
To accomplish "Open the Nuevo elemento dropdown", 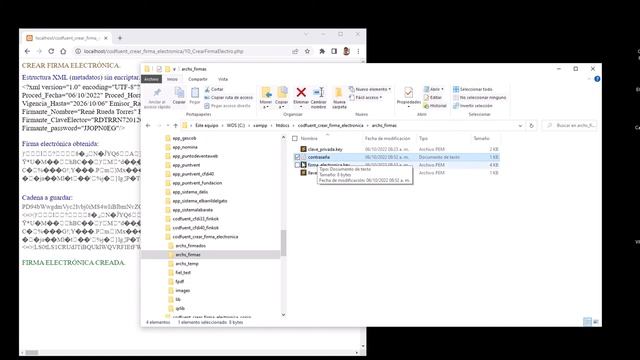I will (370, 89).
